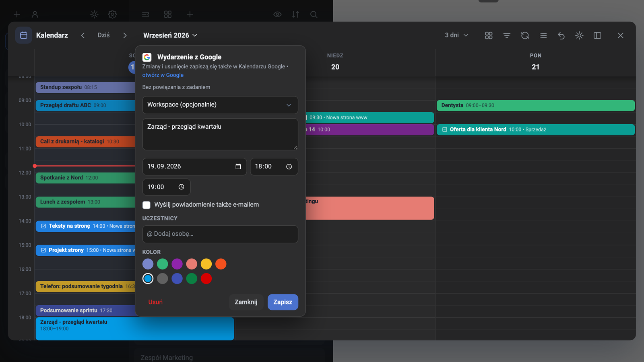The width and height of the screenshot is (644, 362).
Task: Check off the 'Teksty na stronę' task
Action: pos(43,226)
